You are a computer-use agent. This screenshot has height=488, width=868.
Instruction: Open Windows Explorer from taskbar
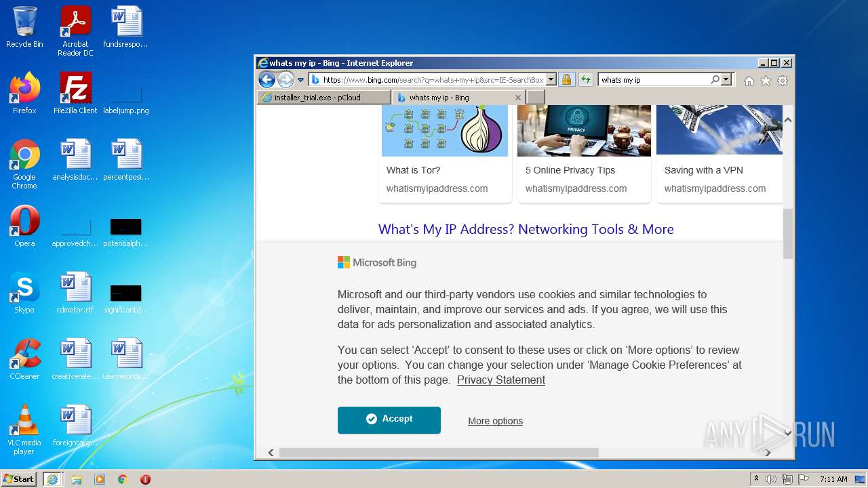[77, 479]
